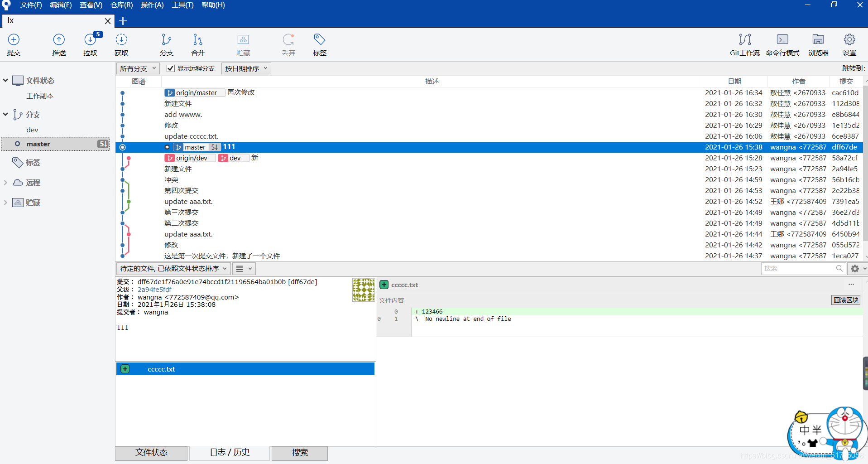Select the commit '冲突'
The image size is (868, 464).
[489, 179]
